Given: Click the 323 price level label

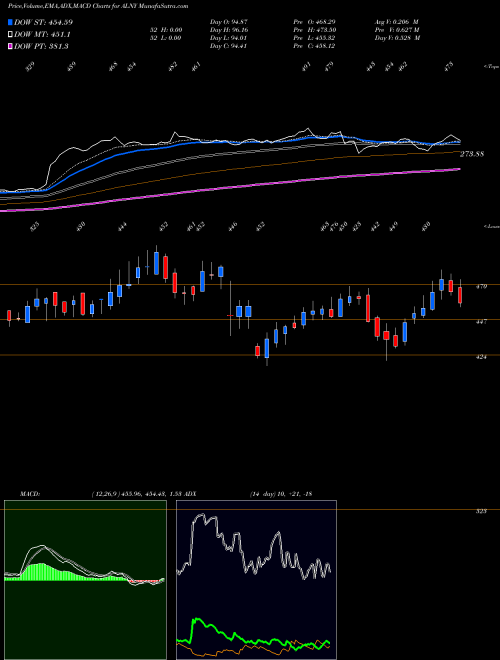Looking at the screenshot, I should [482, 511].
